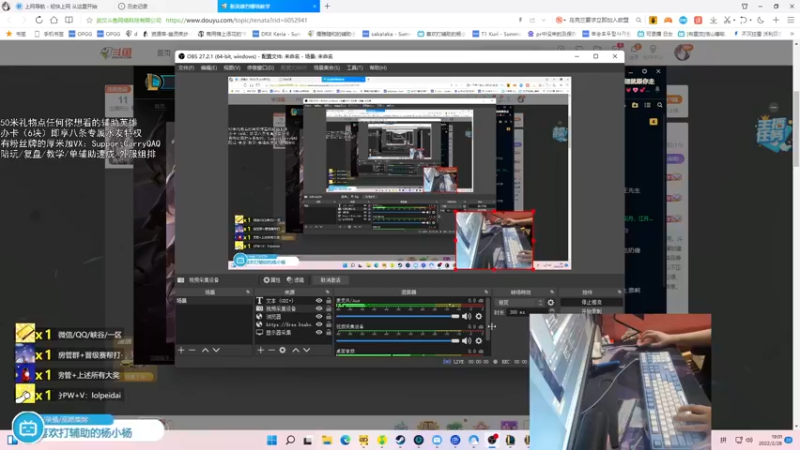Move the scene down in the list
Image resolution: width=800 pixels, height=450 pixels.
tap(216, 350)
